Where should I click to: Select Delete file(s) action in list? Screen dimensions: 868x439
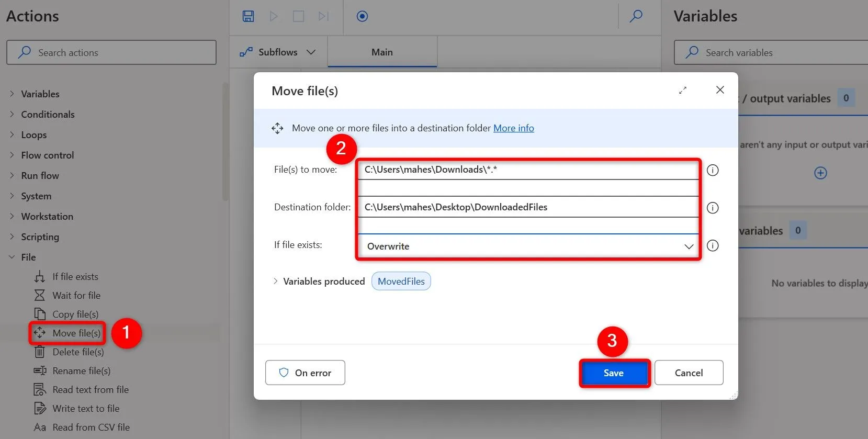[78, 352]
